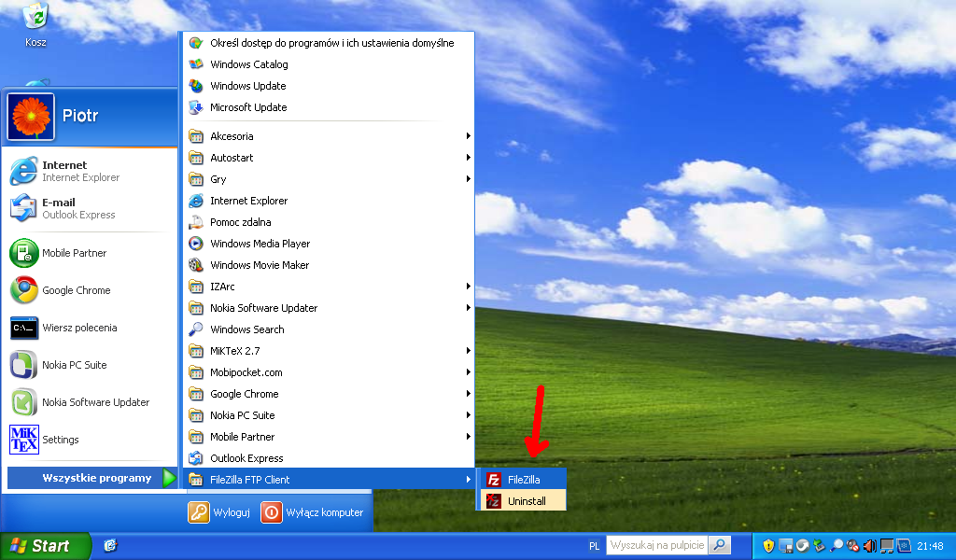Open the Kosz recycle bin desktop icon
The height and width of the screenshot is (560, 956).
[35, 24]
